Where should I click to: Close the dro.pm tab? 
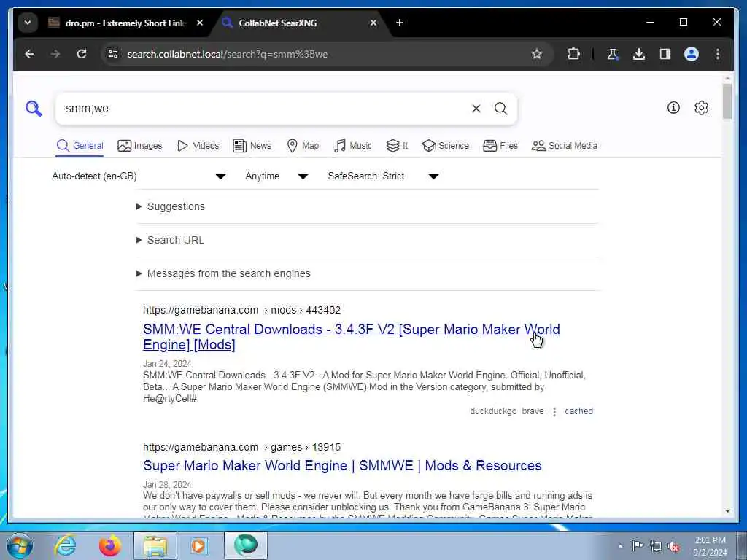point(200,23)
